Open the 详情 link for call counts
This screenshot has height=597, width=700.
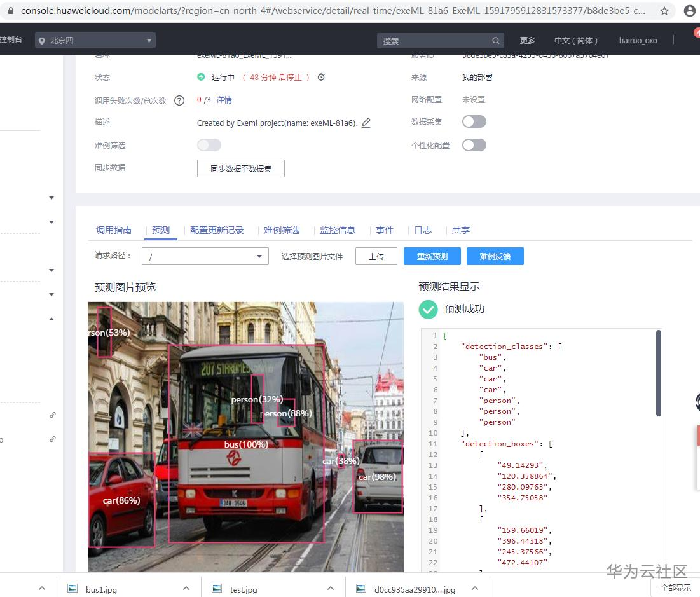point(224,100)
